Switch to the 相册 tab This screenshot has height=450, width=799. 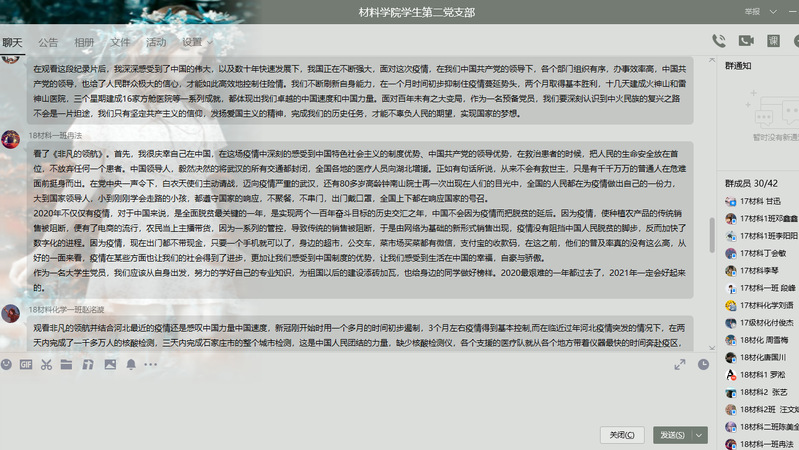[84, 42]
